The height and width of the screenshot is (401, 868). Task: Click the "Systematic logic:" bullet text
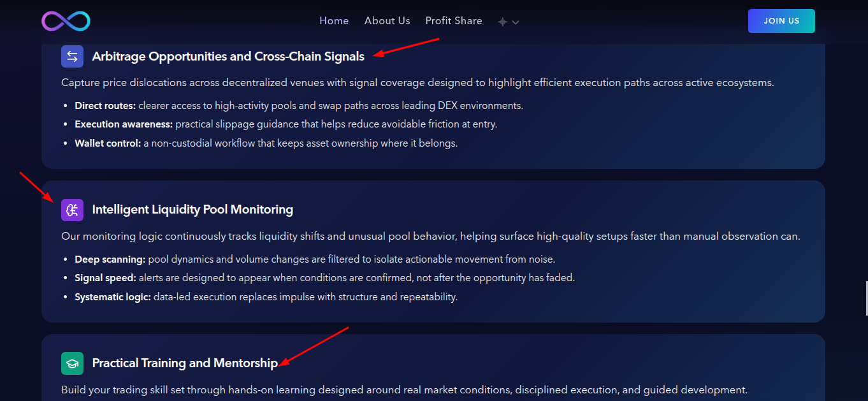point(113,297)
